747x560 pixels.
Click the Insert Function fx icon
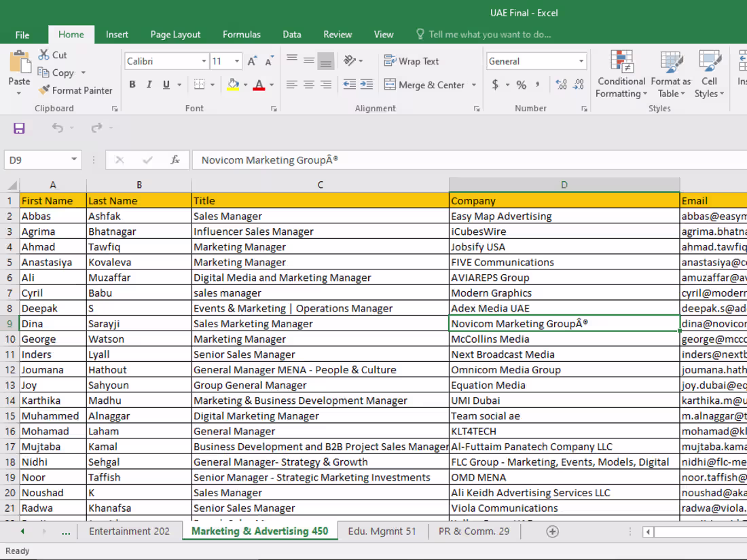tap(175, 160)
